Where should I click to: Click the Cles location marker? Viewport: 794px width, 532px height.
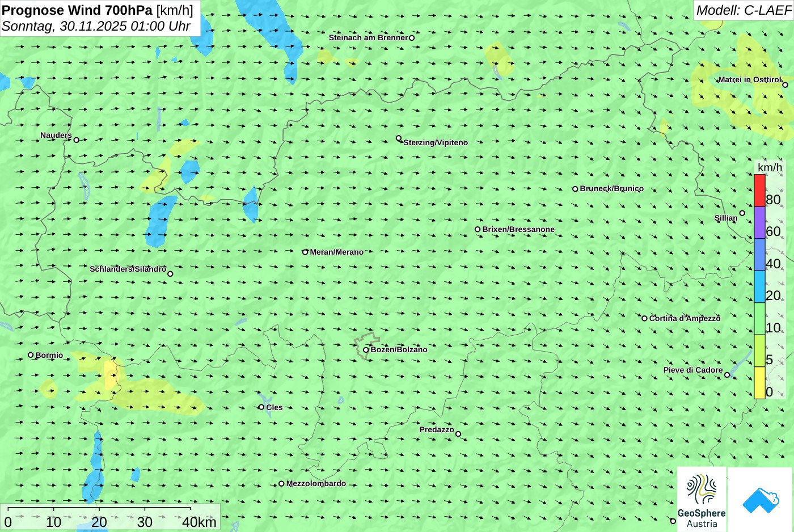coord(261,407)
